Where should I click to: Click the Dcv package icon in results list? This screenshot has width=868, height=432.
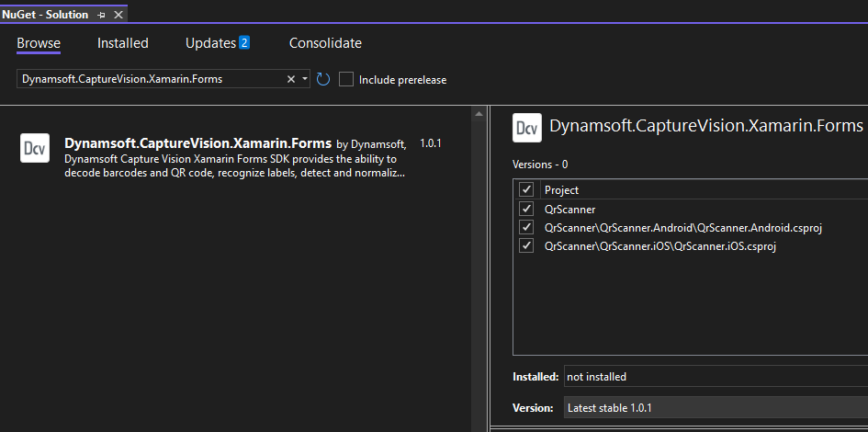pyautogui.click(x=35, y=148)
